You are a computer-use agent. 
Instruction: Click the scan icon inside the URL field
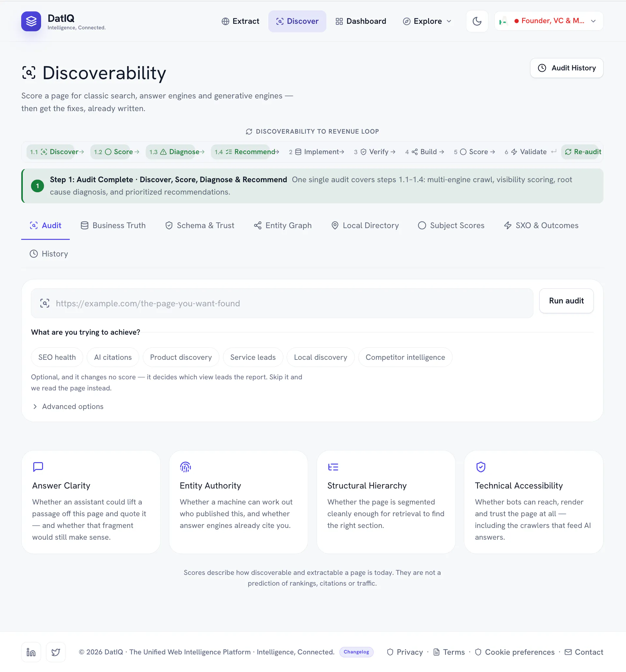[45, 303]
